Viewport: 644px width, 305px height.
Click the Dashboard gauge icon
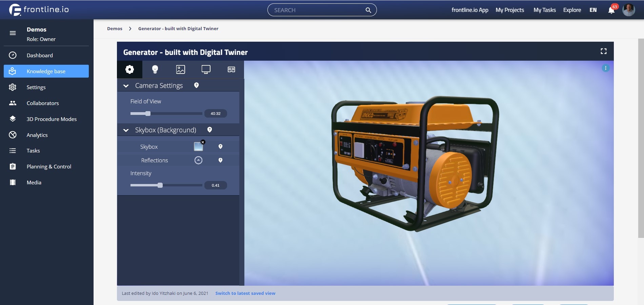click(x=13, y=55)
